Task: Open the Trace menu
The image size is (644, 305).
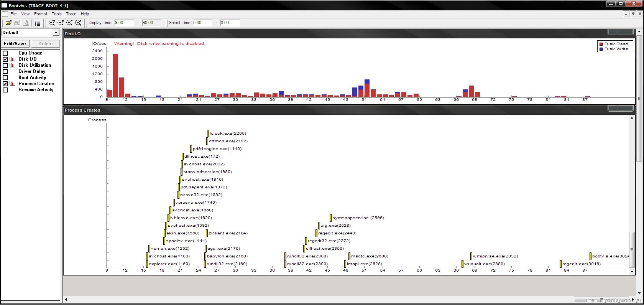Action: click(x=71, y=14)
